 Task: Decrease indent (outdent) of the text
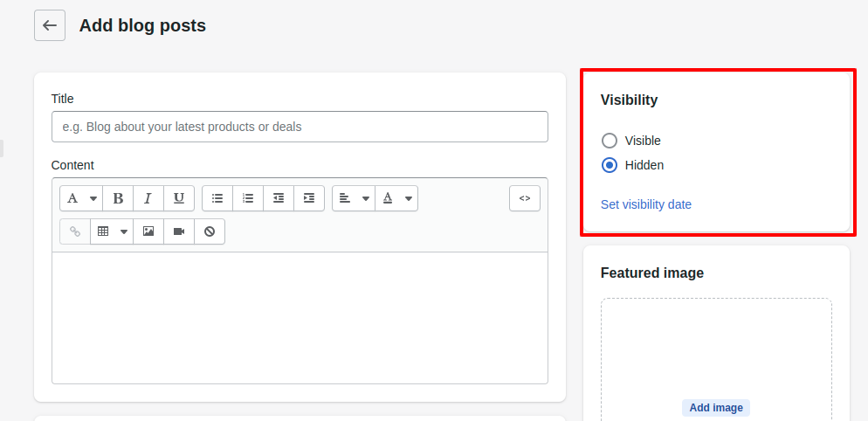pyautogui.click(x=279, y=198)
